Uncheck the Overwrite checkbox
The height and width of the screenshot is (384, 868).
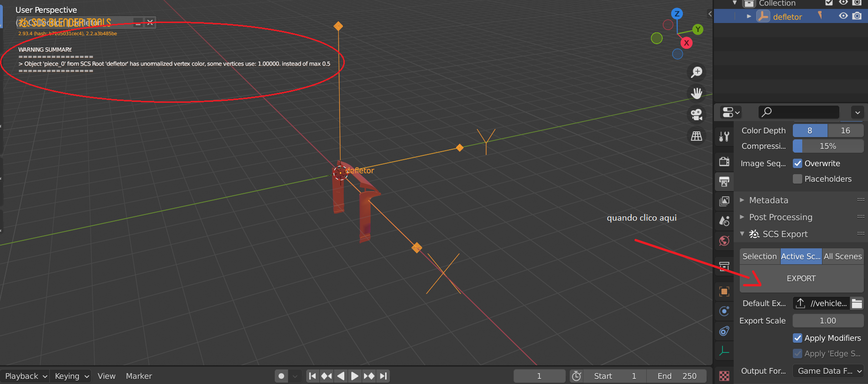pos(798,163)
